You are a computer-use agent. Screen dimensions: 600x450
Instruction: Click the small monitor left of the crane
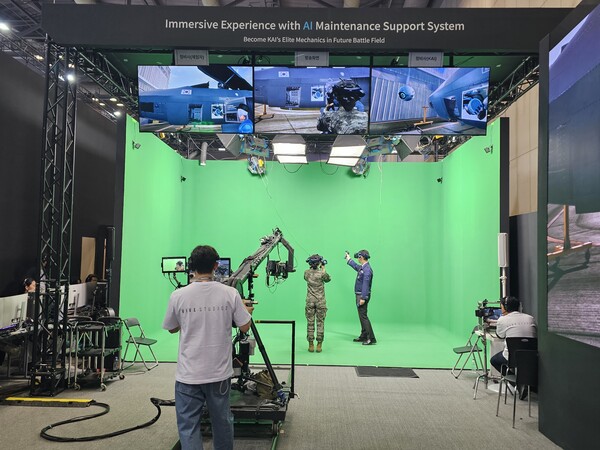174,265
